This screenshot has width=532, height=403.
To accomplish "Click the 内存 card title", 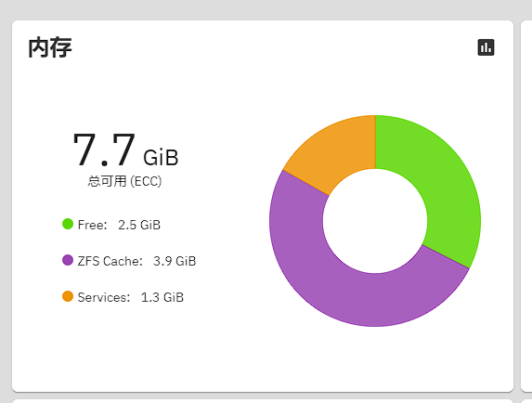I will tap(50, 47).
